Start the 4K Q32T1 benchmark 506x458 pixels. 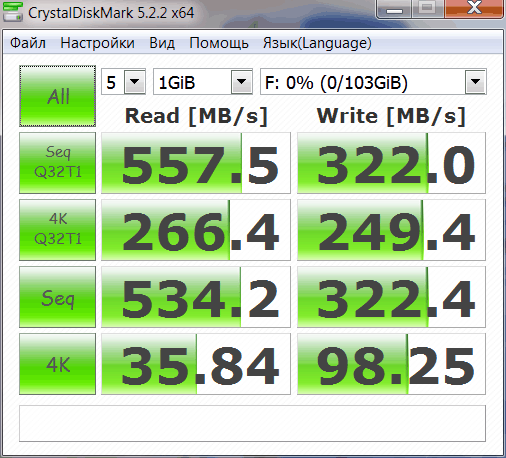(x=57, y=230)
